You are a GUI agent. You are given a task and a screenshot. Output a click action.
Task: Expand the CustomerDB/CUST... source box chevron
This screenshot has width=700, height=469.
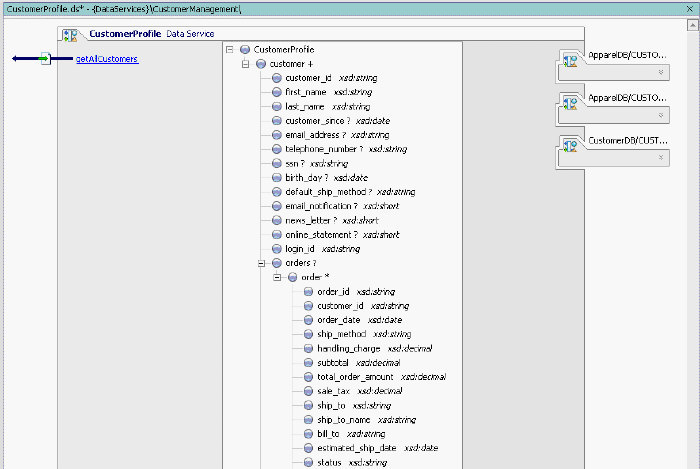click(x=661, y=158)
